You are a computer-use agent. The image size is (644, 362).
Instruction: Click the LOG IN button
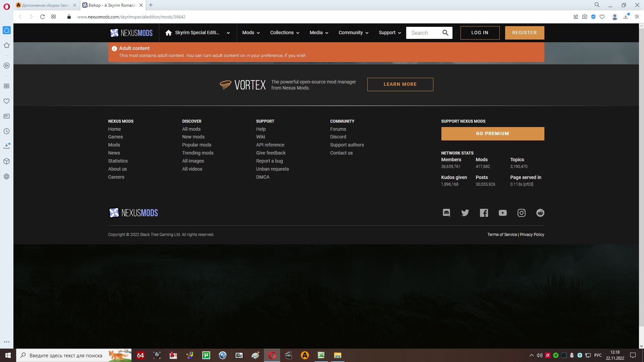[x=480, y=33]
